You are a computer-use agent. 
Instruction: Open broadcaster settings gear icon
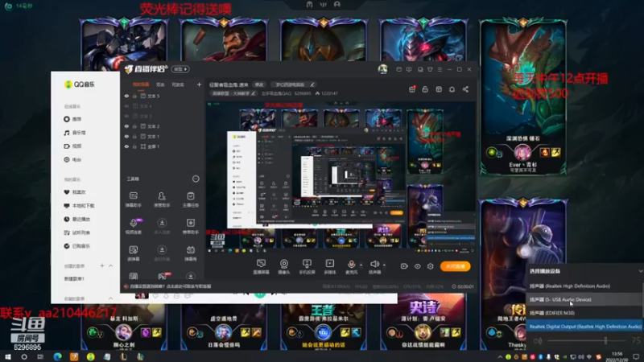(x=430, y=266)
